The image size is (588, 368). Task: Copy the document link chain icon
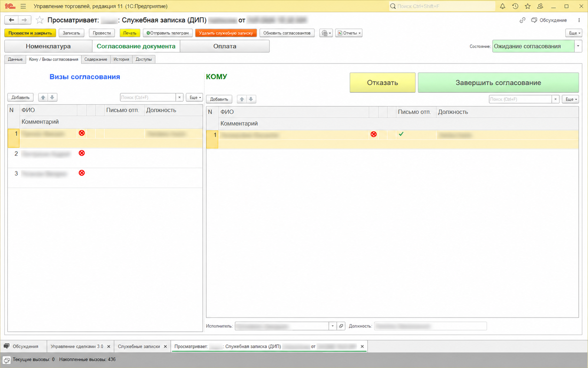click(522, 20)
